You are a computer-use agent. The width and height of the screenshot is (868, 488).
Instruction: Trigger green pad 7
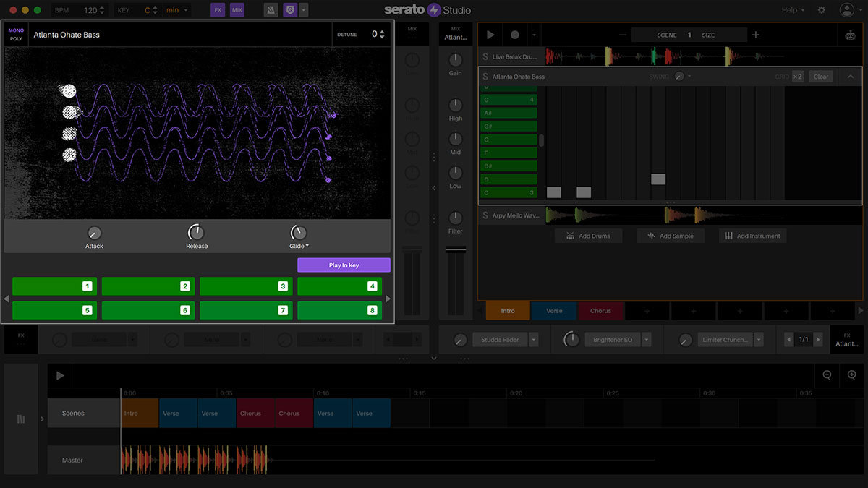(x=246, y=310)
